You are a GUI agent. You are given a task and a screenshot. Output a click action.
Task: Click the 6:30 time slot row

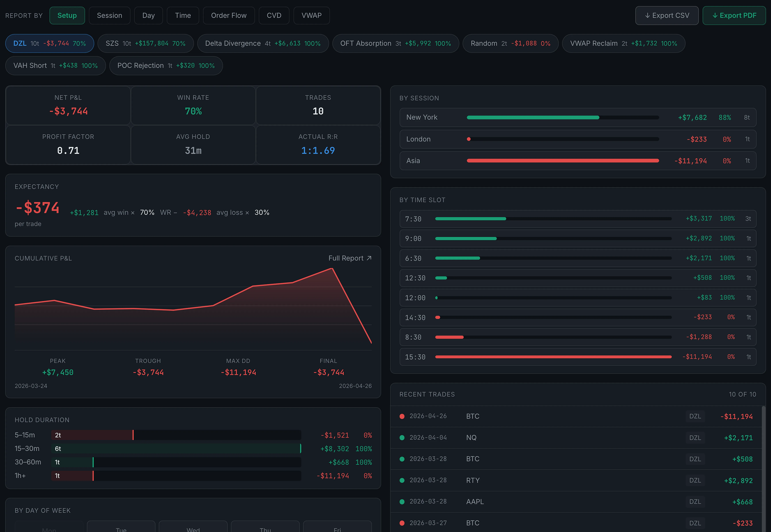point(578,258)
